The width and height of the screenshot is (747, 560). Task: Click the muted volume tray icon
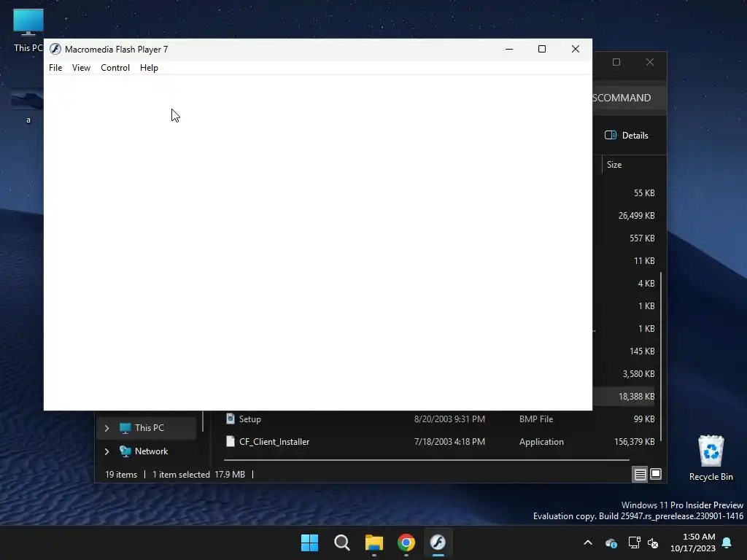[653, 542]
